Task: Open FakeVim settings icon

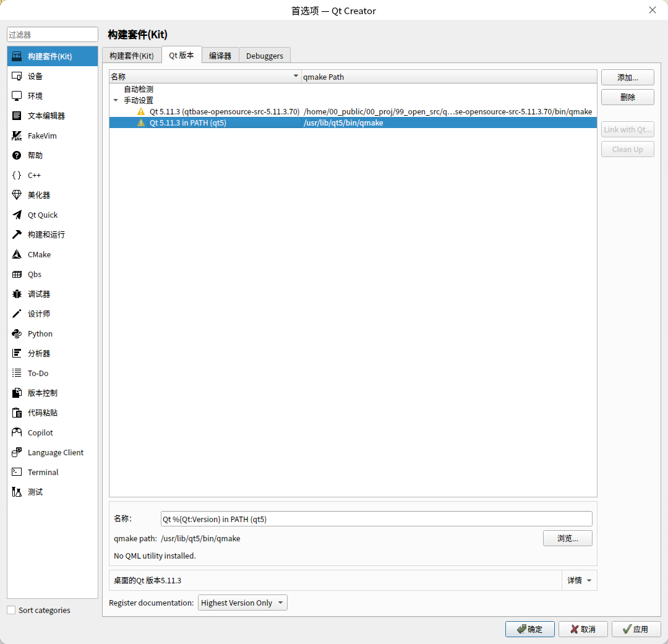Action: (x=17, y=135)
